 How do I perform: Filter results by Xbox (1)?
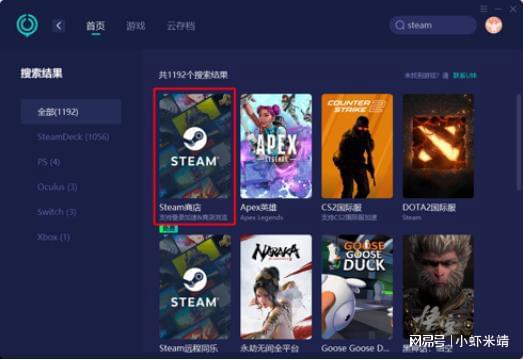click(53, 237)
